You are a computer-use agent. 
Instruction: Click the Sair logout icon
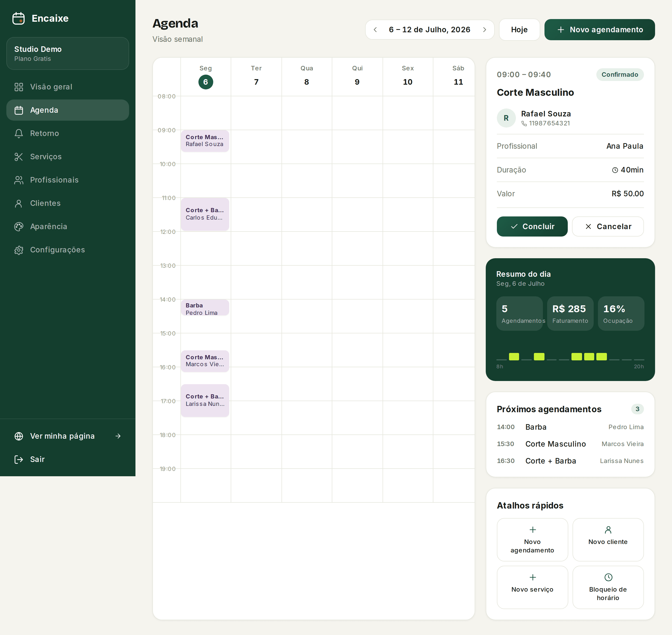(19, 459)
